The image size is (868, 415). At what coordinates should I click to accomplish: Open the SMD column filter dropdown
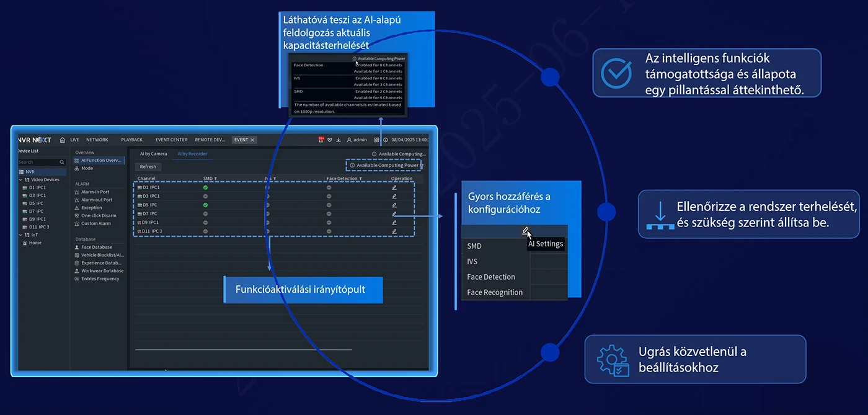pos(216,179)
